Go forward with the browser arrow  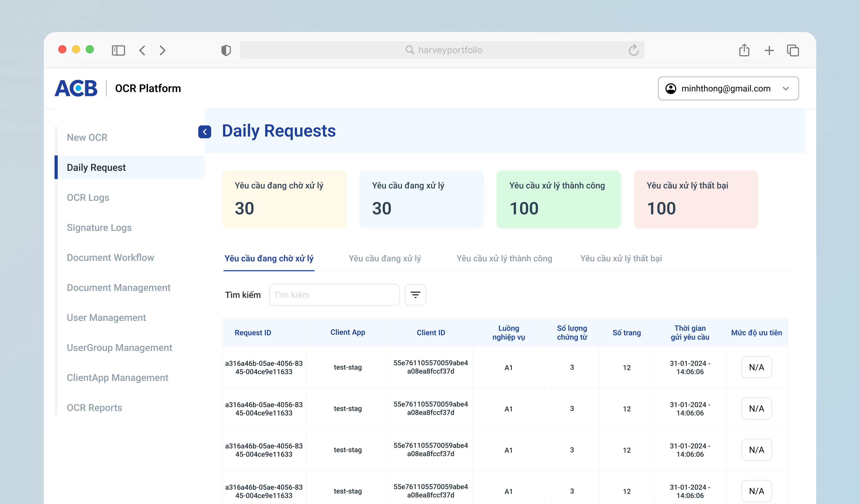click(x=162, y=50)
